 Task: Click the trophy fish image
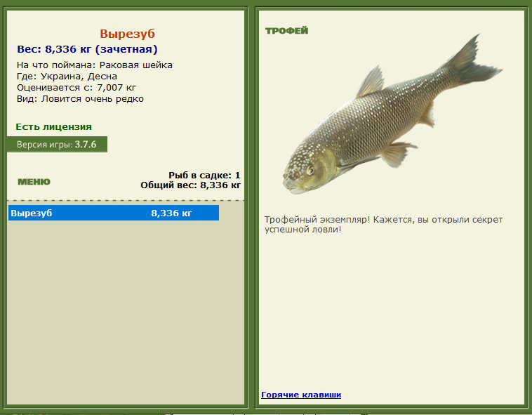tap(392, 114)
